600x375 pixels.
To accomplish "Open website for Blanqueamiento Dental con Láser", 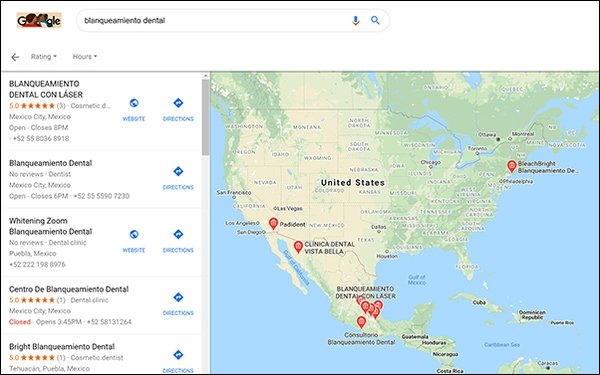I will [134, 110].
